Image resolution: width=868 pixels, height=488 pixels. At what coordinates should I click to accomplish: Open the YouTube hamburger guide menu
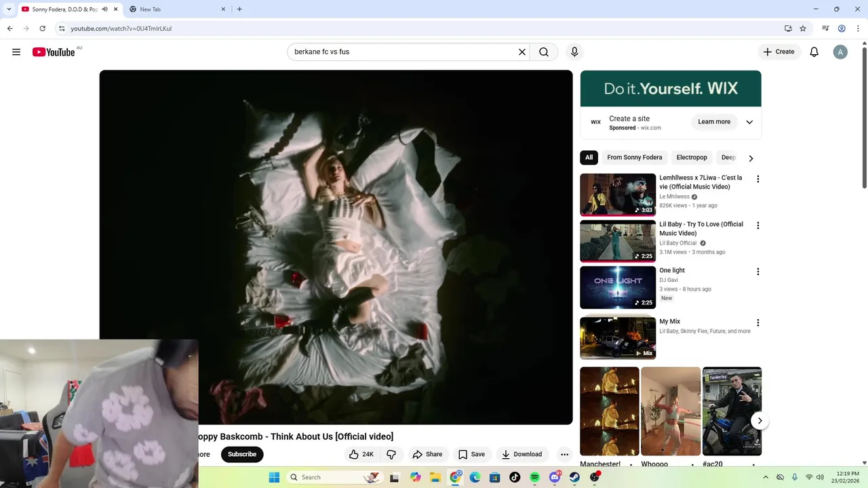coord(16,52)
